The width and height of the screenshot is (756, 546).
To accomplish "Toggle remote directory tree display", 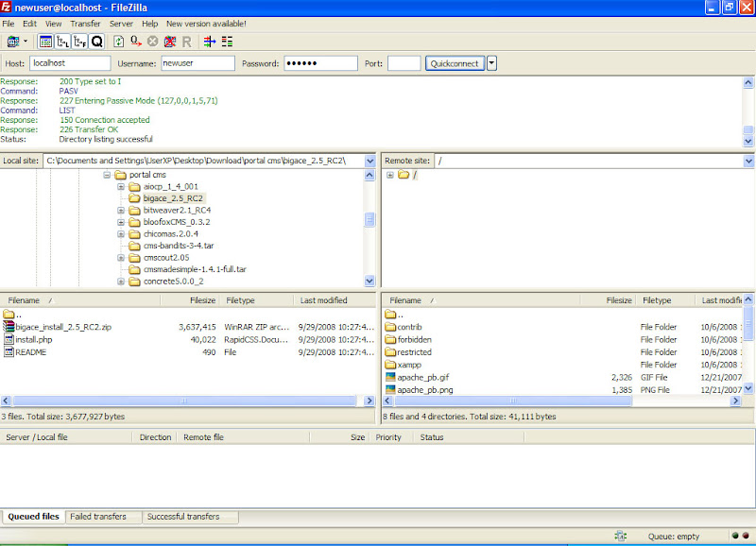I will (80, 42).
